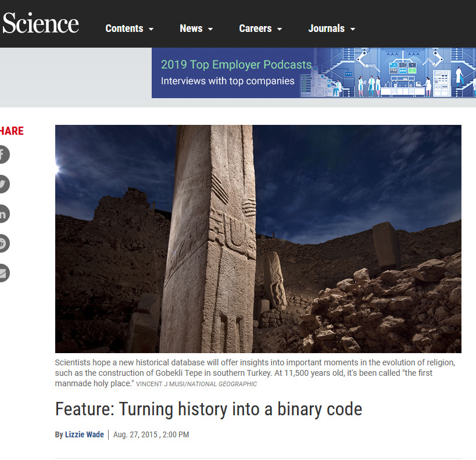Screen dimensions: 476x460
Task: Click the image caption about Gobekli Tepe
Action: (255, 373)
